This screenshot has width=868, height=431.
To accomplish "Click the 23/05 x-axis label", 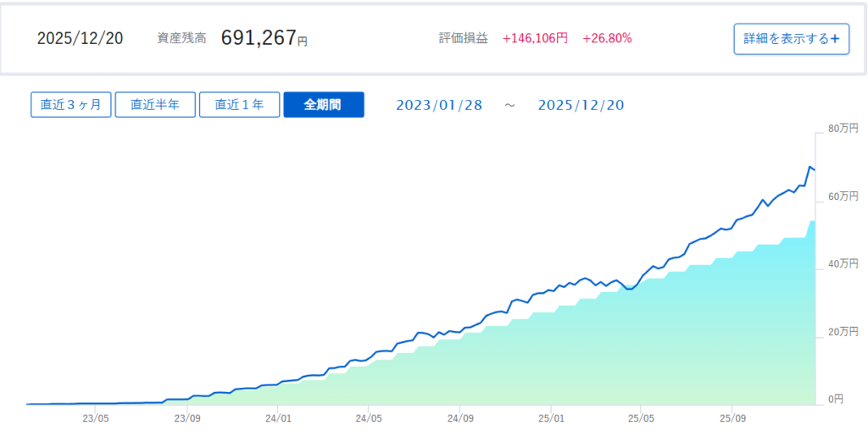I will coord(96,417).
